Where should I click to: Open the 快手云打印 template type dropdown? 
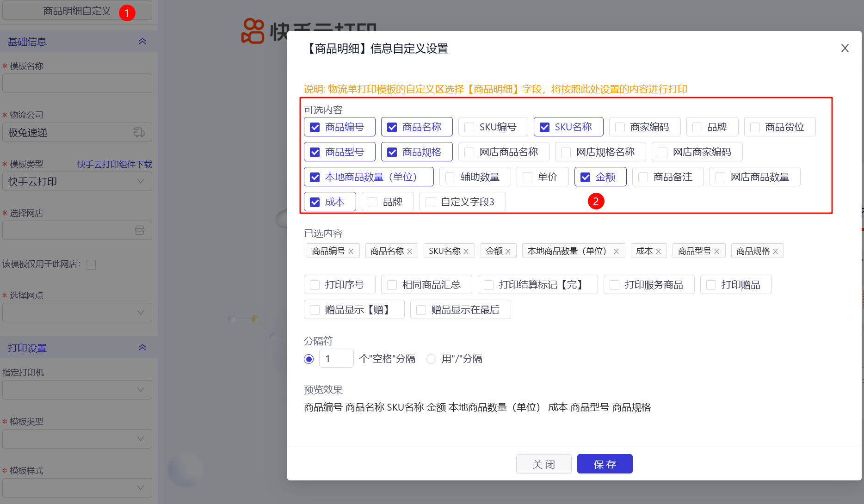coord(77,181)
